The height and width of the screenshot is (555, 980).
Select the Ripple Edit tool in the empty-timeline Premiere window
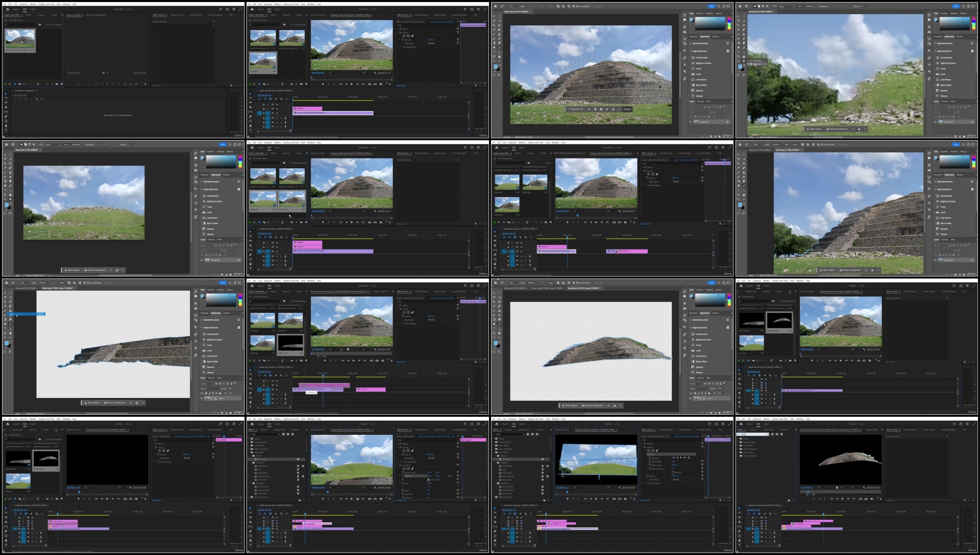click(6, 103)
